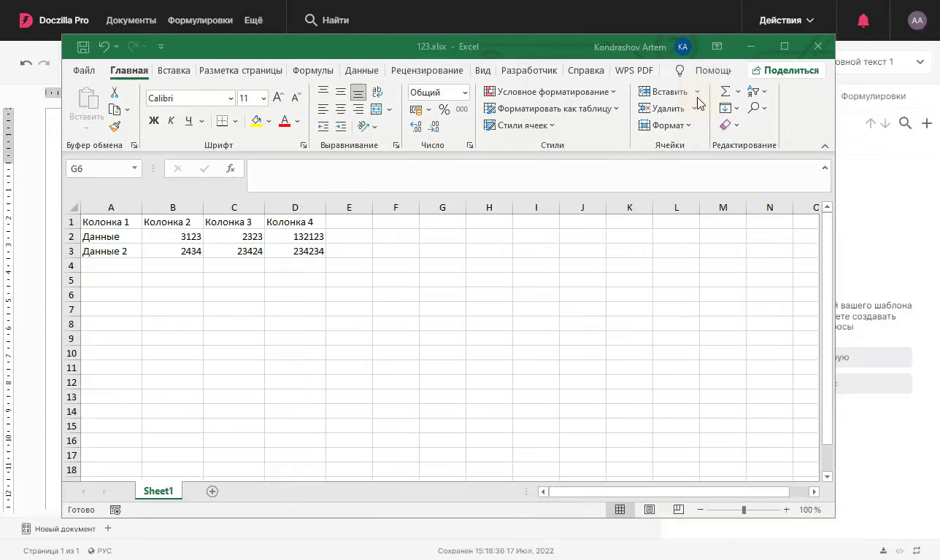Click the accounting number format icon
940x560 pixels.
point(416,109)
